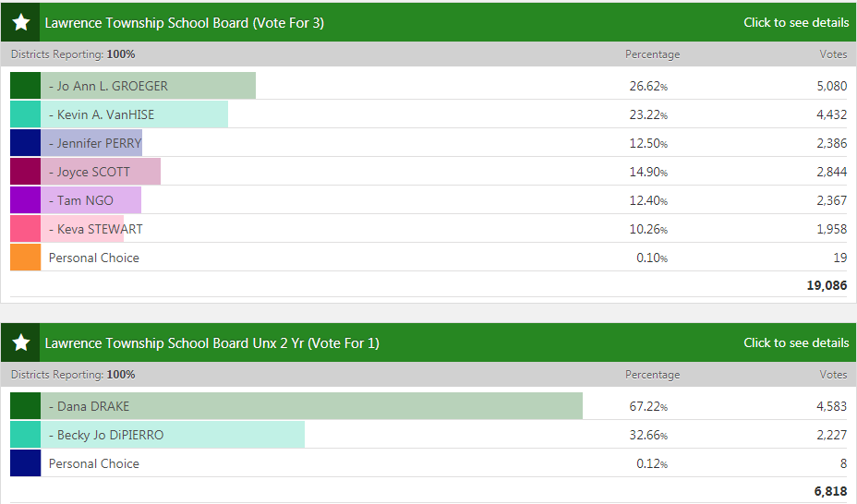857x504 pixels.
Task: Select Jo Ann L. GROEGER candidate name
Action: (x=108, y=86)
